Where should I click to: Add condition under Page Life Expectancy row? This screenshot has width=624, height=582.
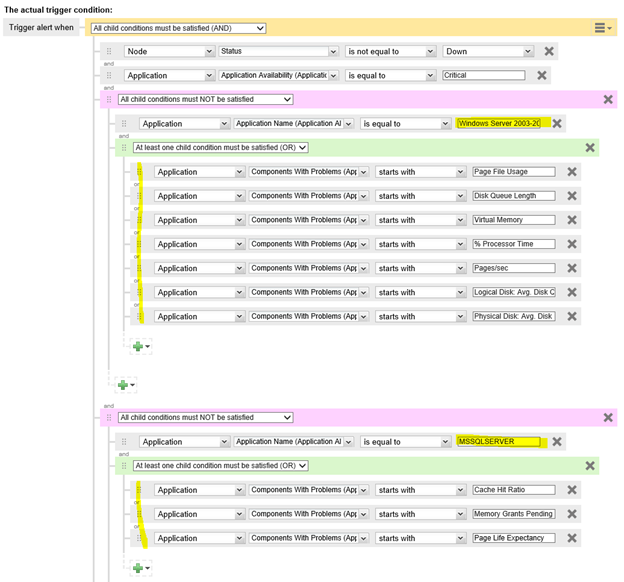141,568
